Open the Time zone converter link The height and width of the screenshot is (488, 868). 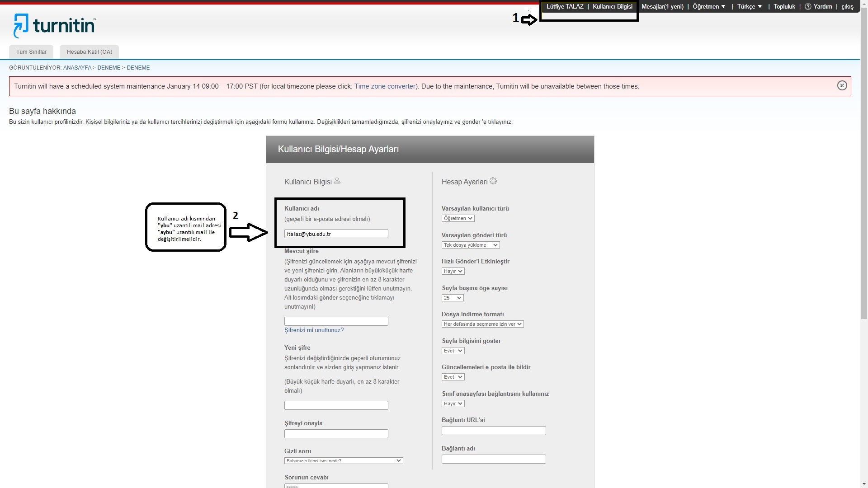tap(384, 86)
